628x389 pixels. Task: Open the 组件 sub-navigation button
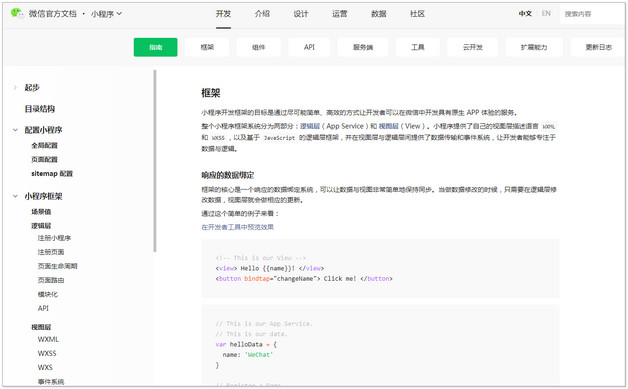(258, 47)
